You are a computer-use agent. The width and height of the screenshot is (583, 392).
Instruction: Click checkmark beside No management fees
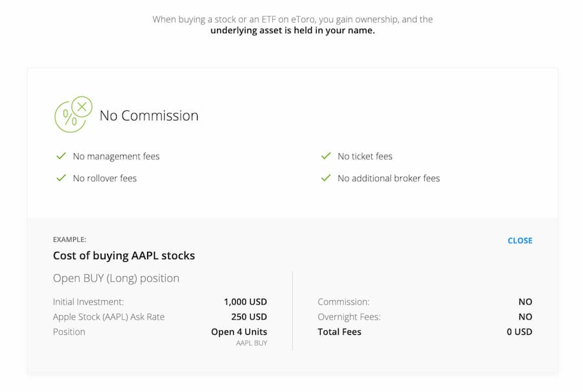(x=61, y=156)
